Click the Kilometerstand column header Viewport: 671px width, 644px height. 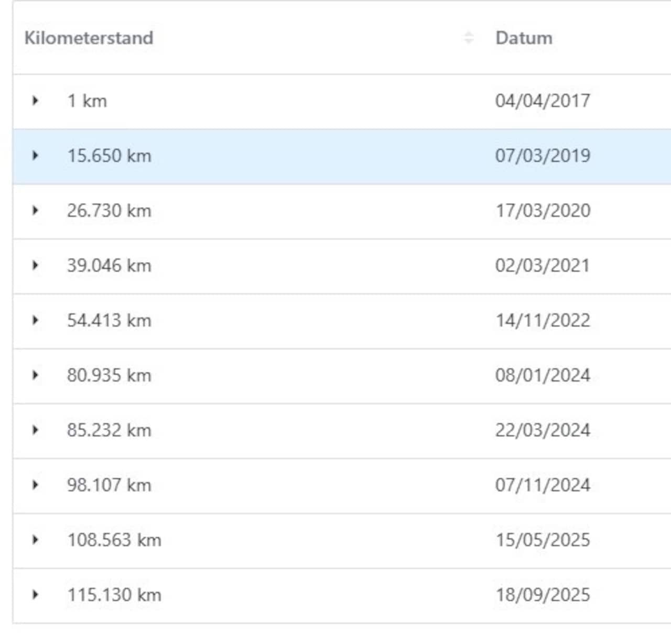89,38
